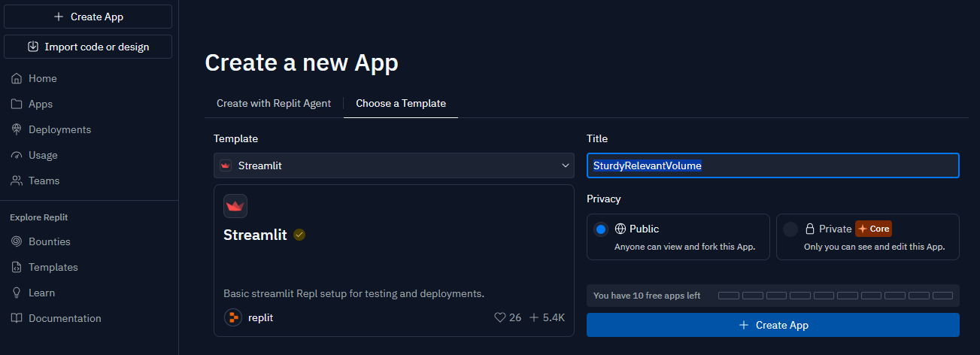Image resolution: width=980 pixels, height=355 pixels.
Task: Click the Deployments globe icon
Action: (x=17, y=129)
